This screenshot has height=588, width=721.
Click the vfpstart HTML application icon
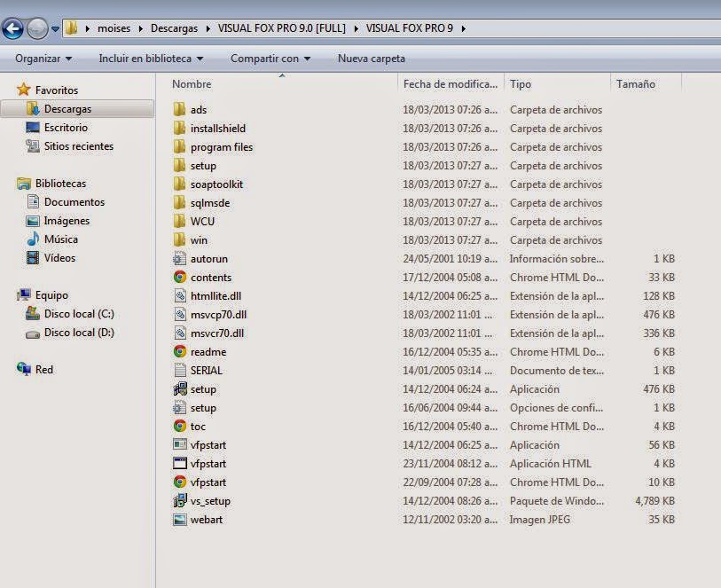click(x=180, y=464)
